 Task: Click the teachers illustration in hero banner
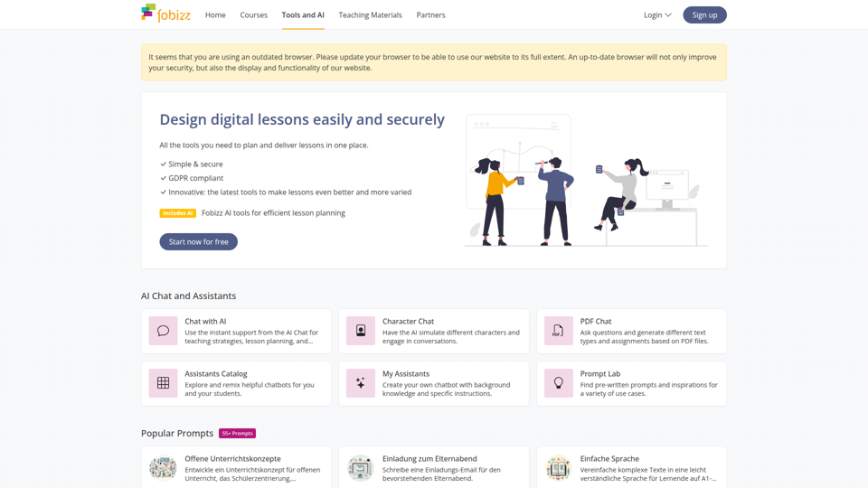[x=586, y=181]
